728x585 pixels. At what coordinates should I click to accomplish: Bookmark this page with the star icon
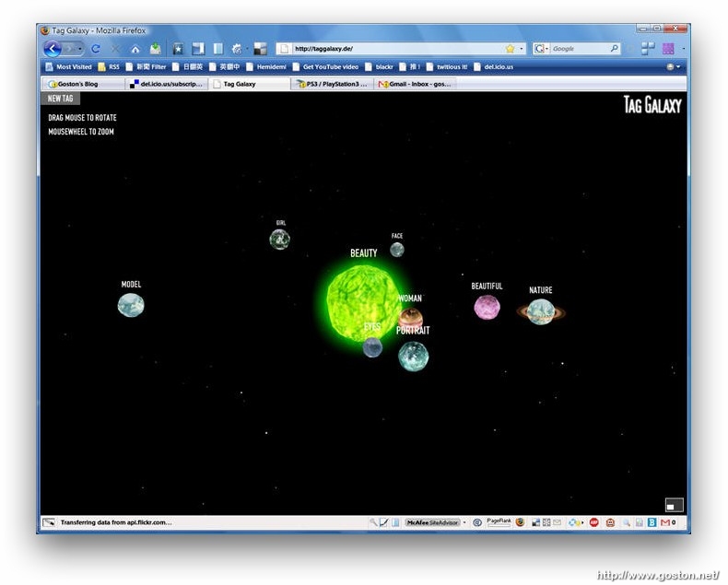click(510, 49)
